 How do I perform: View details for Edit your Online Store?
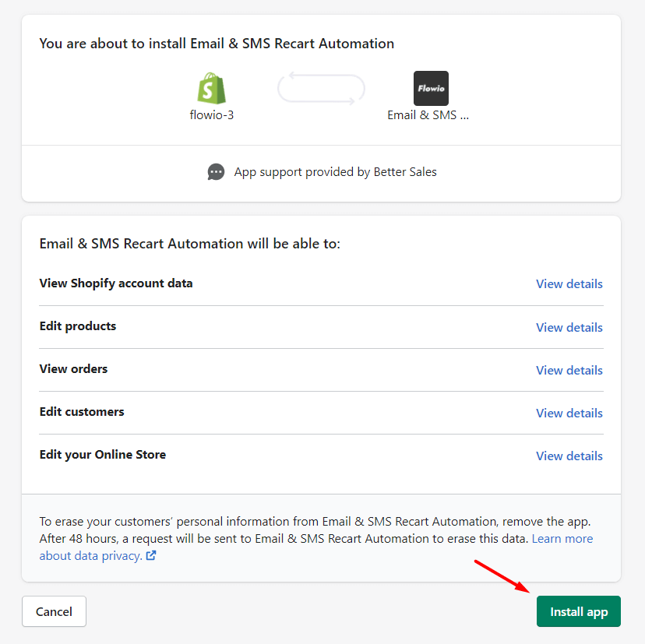coord(569,456)
